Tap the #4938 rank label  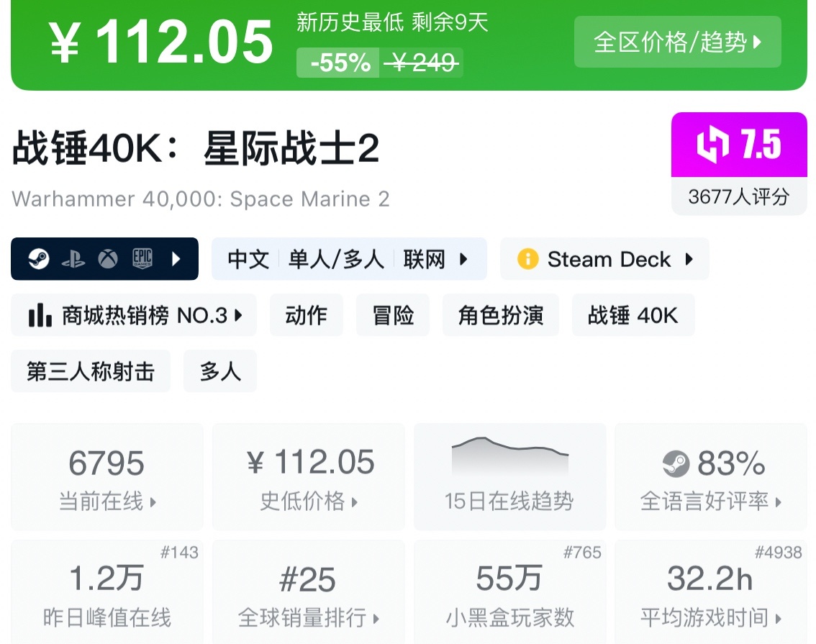click(x=779, y=552)
